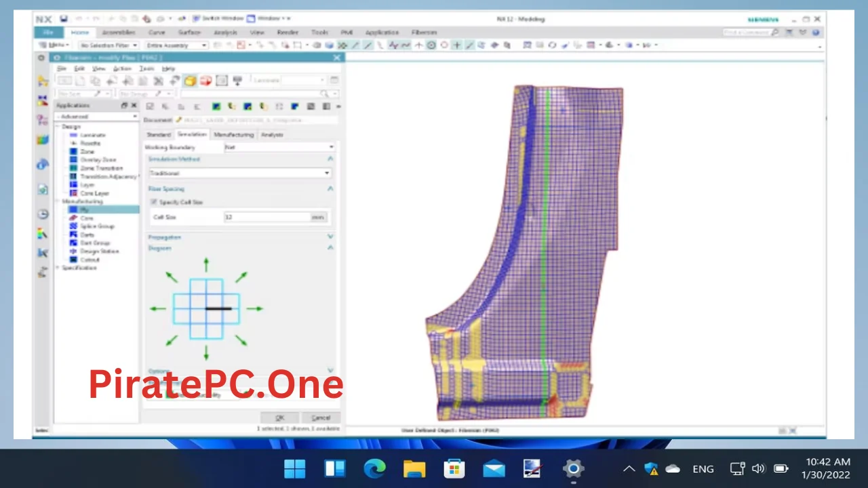
Task: Select the Dart Group tree item
Action: 95,243
